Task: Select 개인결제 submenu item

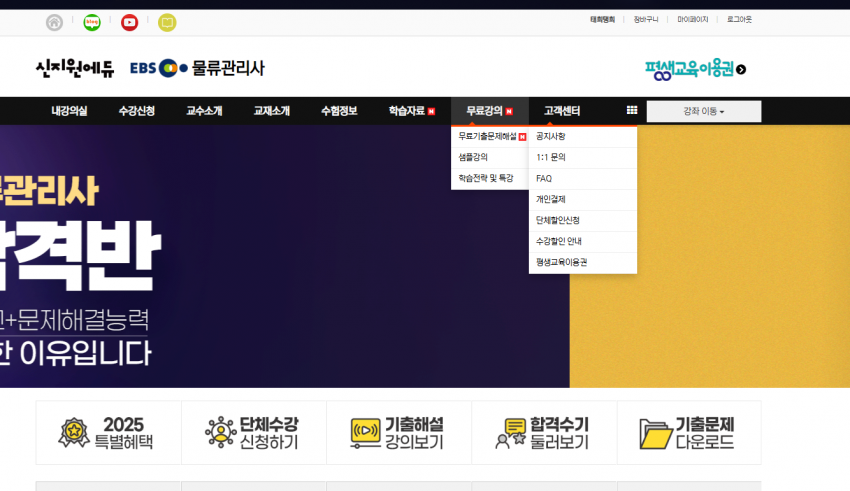Action: tap(583, 199)
